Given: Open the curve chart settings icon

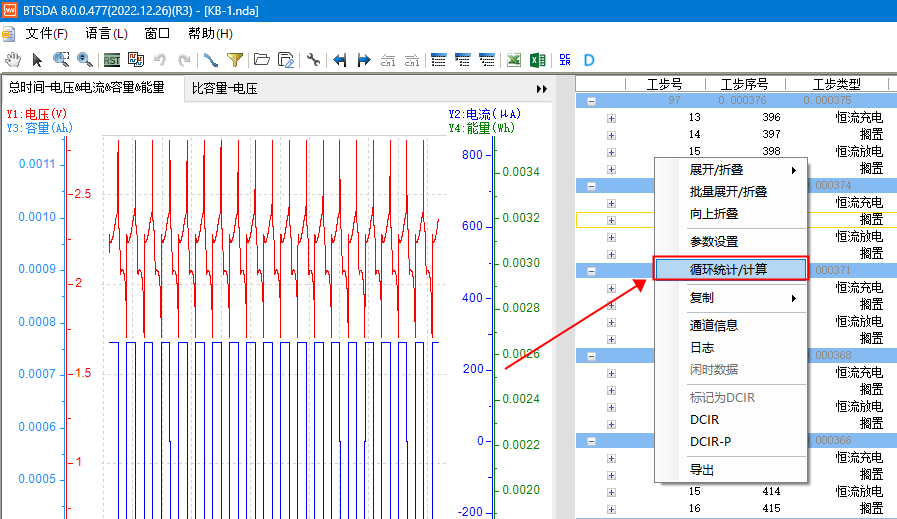Looking at the screenshot, I should point(136,60).
